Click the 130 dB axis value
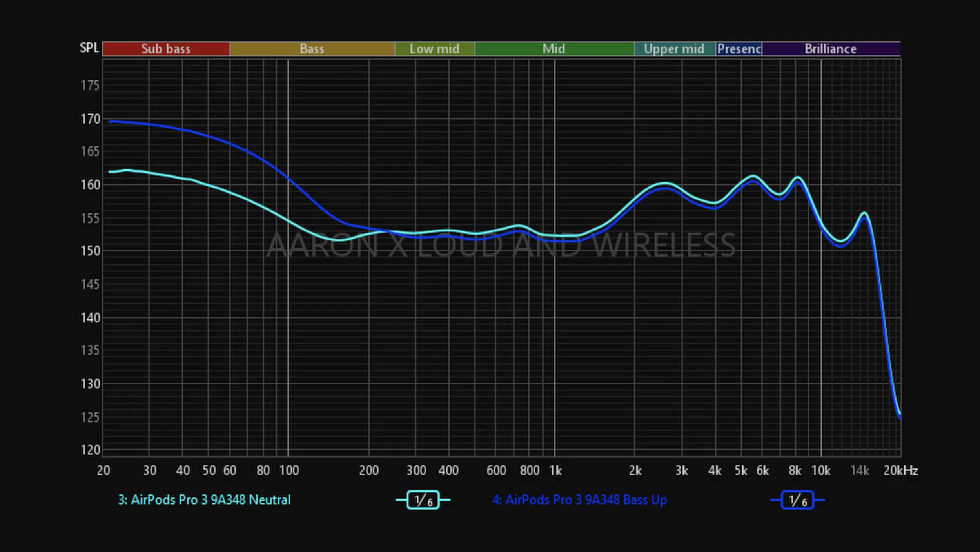Screen dimensions: 980x552 click(x=90, y=384)
